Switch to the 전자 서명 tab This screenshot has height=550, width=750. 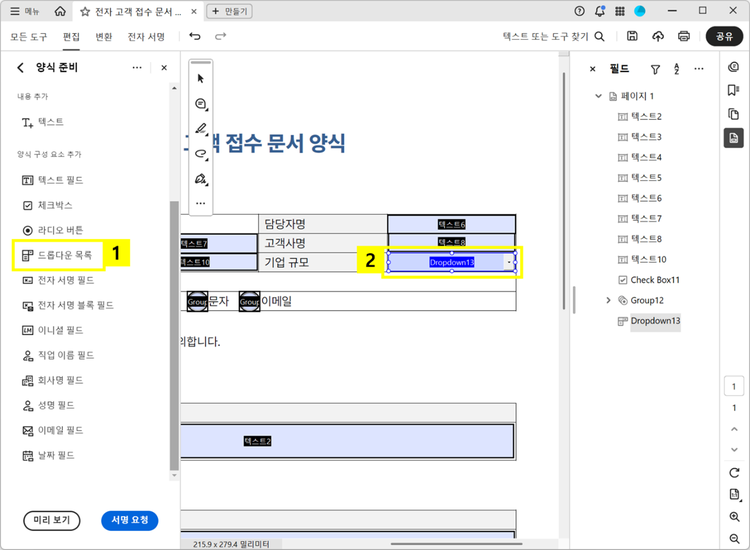pyautogui.click(x=146, y=36)
